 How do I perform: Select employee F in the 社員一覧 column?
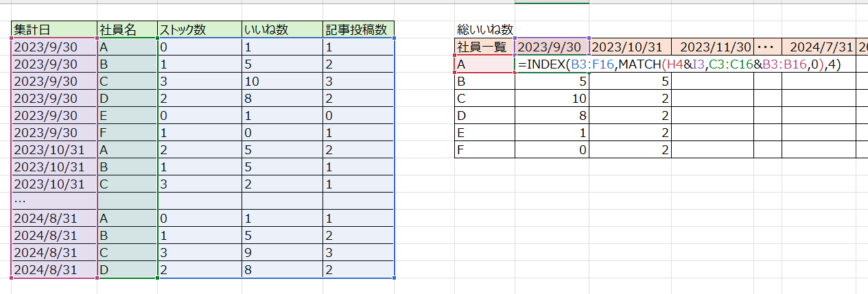click(484, 149)
